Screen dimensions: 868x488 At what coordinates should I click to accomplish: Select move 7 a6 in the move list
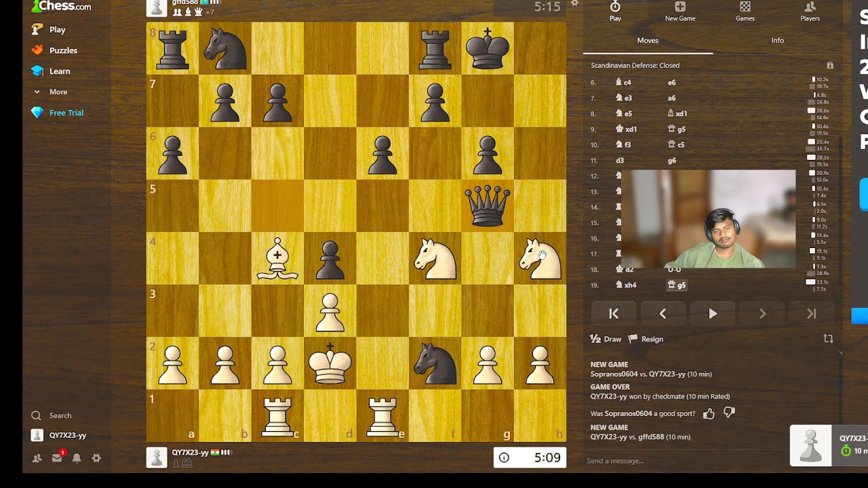click(x=671, y=98)
